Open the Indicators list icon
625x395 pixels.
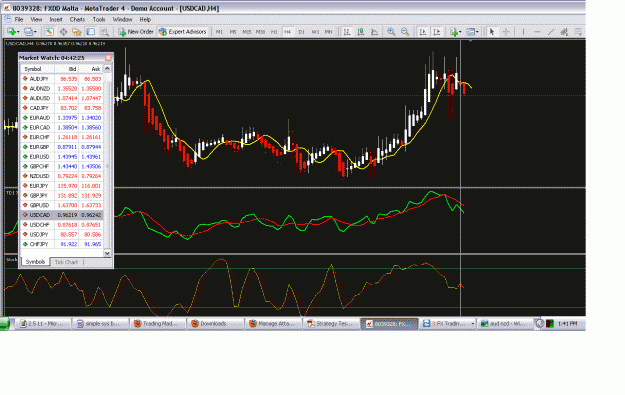[x=454, y=32]
